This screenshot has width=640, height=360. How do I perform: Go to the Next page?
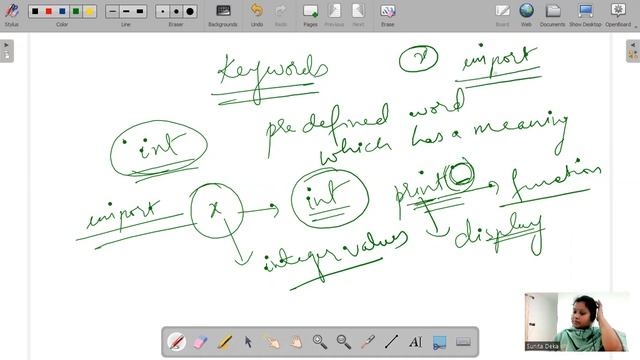click(358, 15)
